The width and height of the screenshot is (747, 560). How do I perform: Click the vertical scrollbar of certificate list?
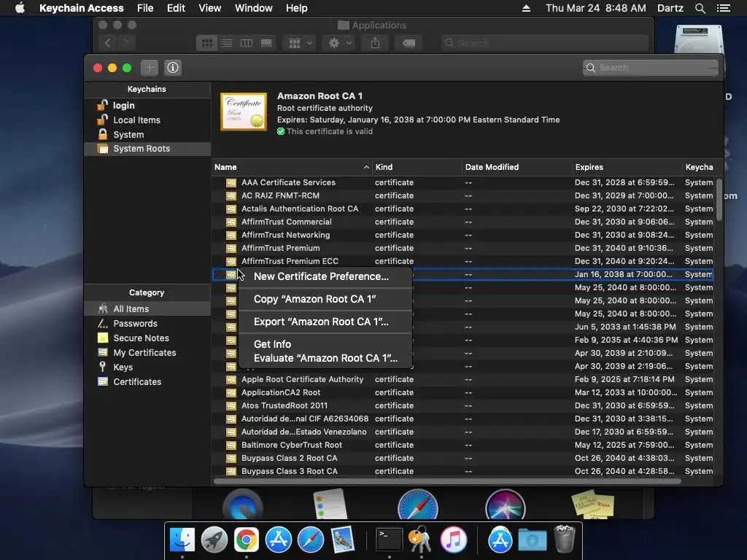click(x=719, y=200)
